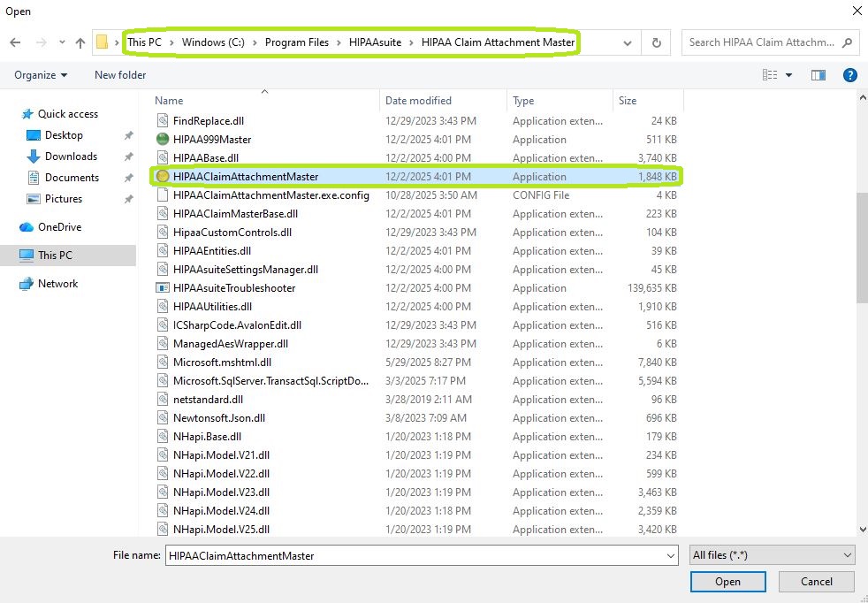Click the Cancel button

pos(816,582)
